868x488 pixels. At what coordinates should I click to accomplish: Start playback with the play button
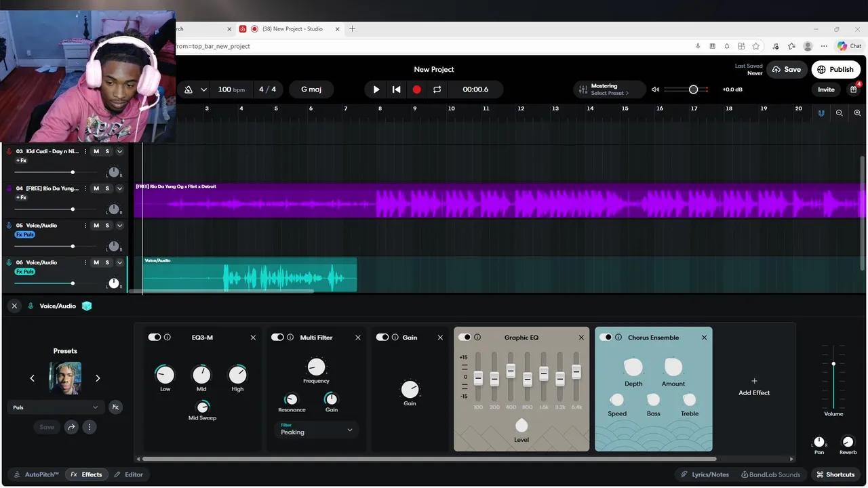coord(376,89)
